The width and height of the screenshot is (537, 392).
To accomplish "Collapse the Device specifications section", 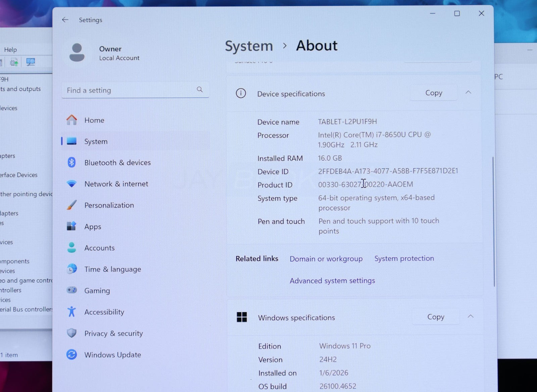I will (468, 93).
